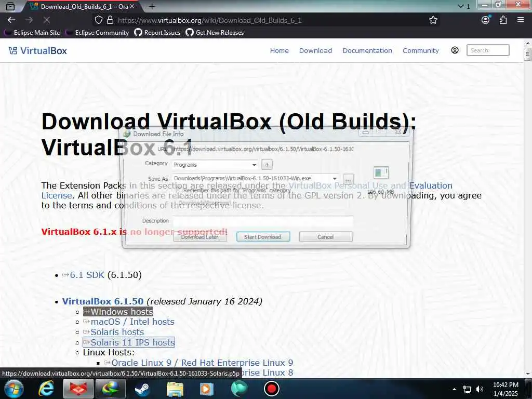The image size is (532, 399).
Task: Open the Community nav item
Action: 420,50
